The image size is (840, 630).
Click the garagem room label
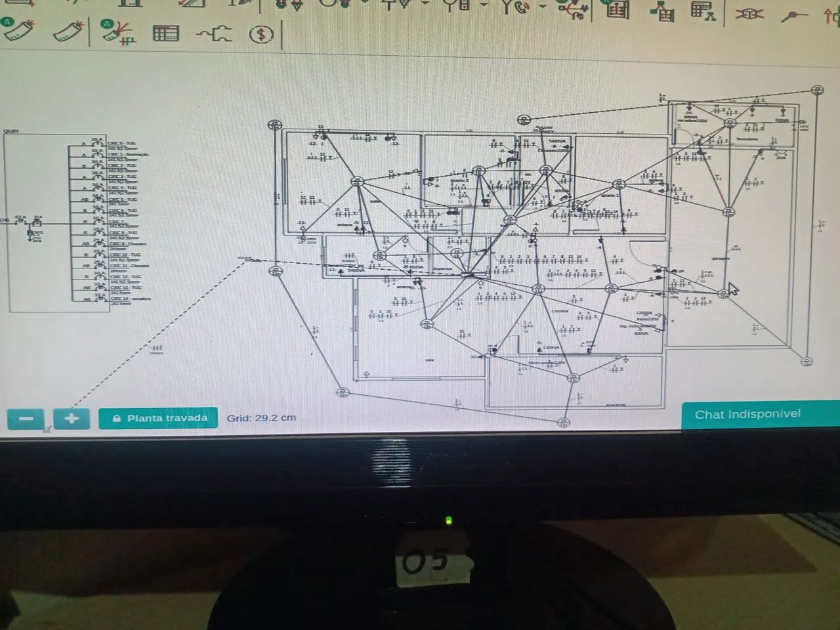pos(721,259)
